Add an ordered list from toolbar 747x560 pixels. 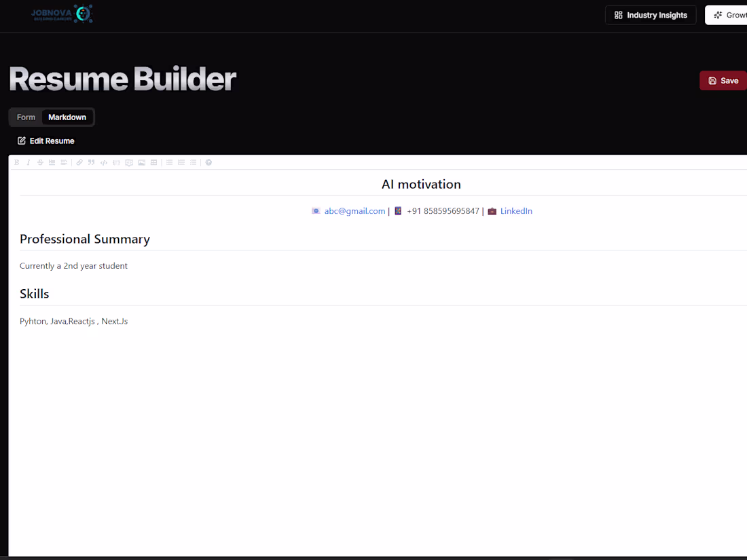click(x=181, y=162)
